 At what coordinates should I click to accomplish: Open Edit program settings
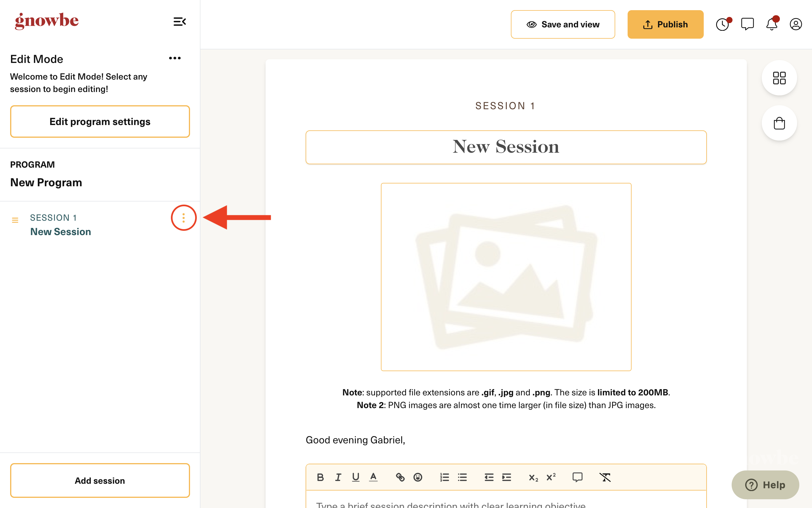(100, 122)
